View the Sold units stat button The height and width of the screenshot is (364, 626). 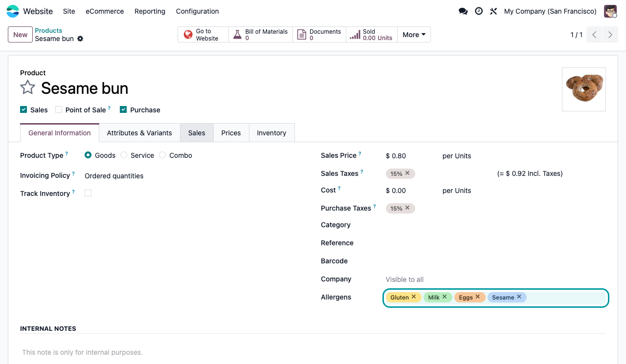click(x=372, y=35)
